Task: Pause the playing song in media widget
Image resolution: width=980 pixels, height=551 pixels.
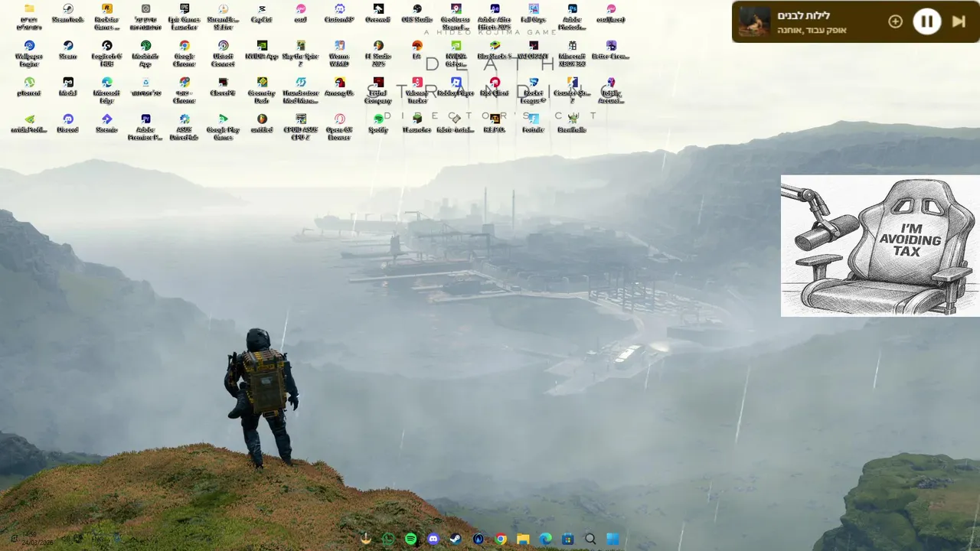Action: tap(926, 21)
